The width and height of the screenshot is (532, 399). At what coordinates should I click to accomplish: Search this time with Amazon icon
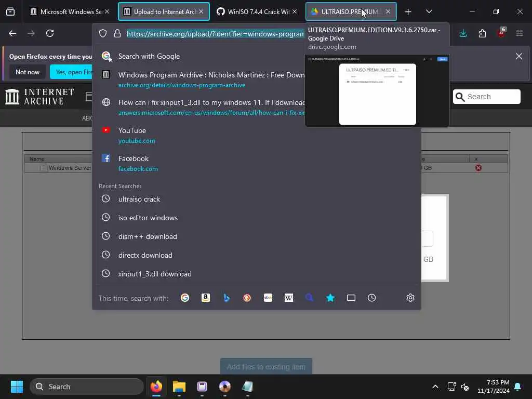pos(206,298)
